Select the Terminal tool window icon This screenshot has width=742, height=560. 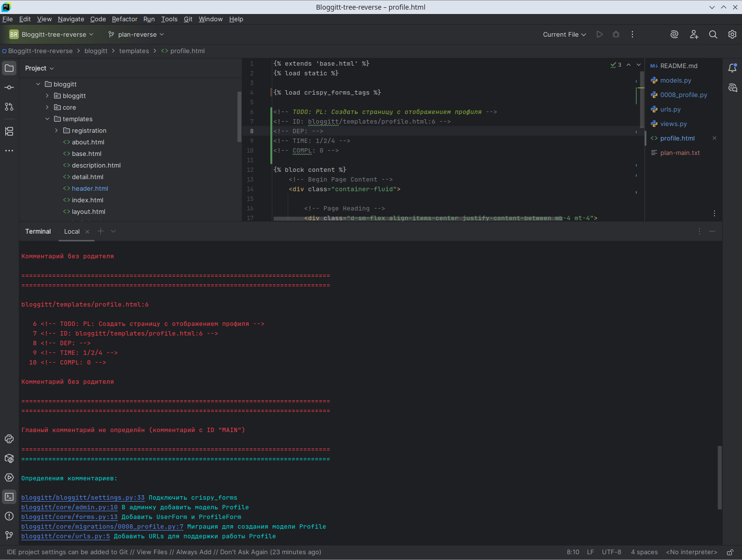coord(9,497)
